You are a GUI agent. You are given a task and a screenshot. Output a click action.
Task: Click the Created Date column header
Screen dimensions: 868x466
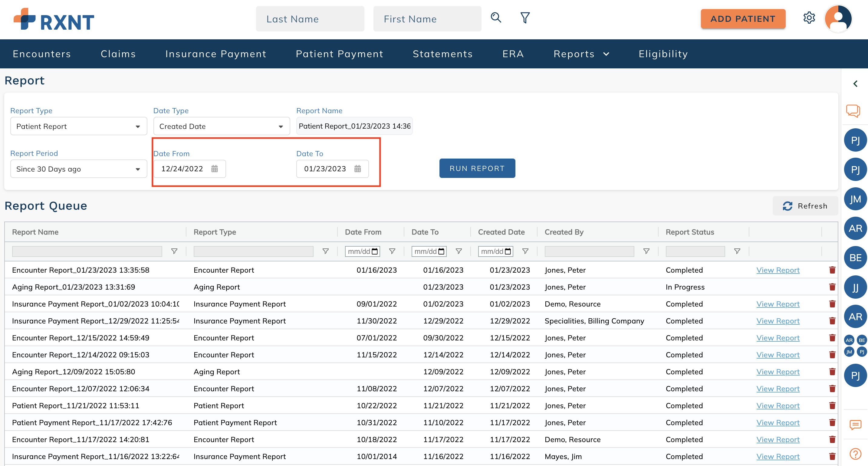tap(501, 232)
